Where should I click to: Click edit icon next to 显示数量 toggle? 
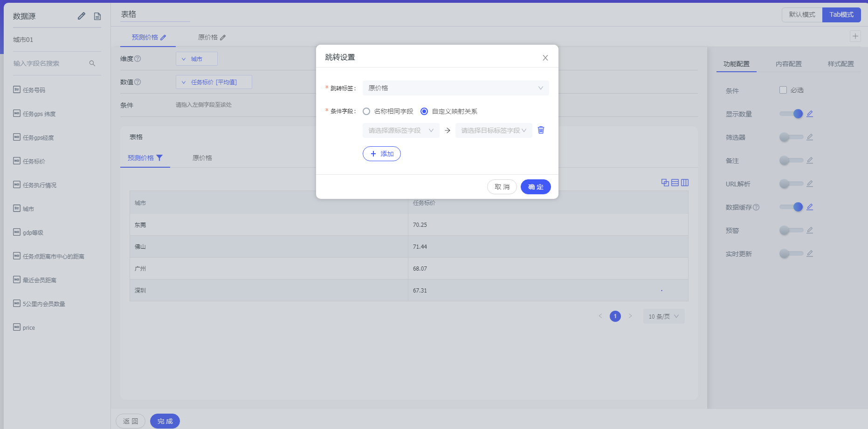(810, 114)
